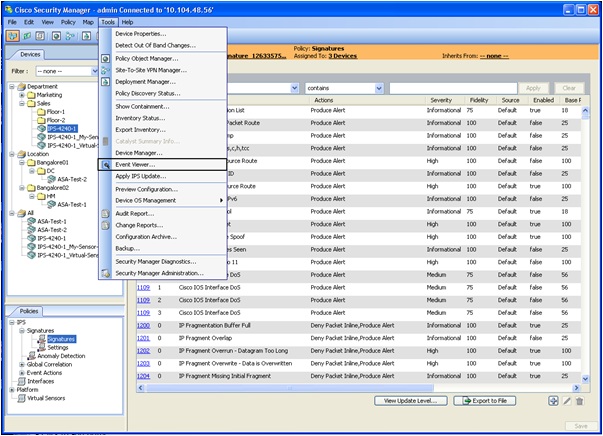
Task: Choose Policy Object Manager in Tools menu
Action: point(163,59)
